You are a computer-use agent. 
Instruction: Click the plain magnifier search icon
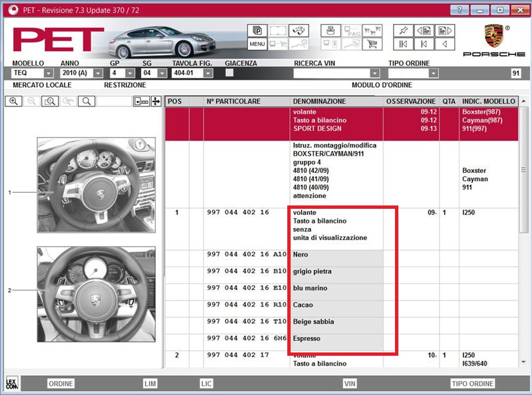86,101
